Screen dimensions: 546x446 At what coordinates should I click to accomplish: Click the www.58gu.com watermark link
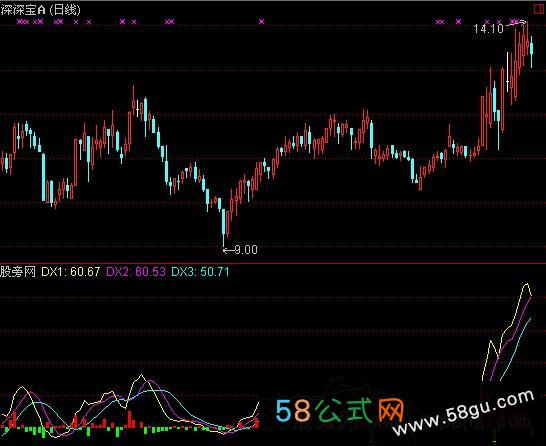click(x=463, y=413)
